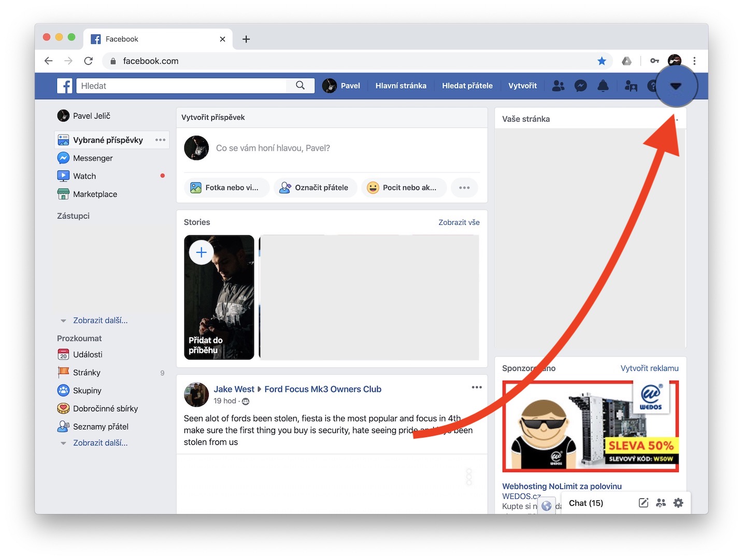743x560 pixels.
Task: Click the Facebook logo in the blue bar
Action: point(65,86)
